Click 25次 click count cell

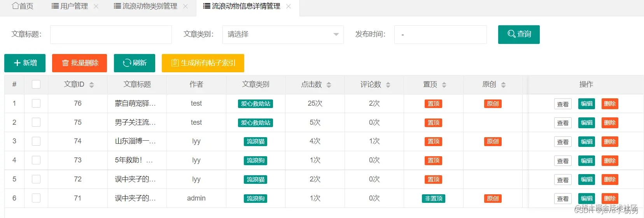tap(315, 103)
